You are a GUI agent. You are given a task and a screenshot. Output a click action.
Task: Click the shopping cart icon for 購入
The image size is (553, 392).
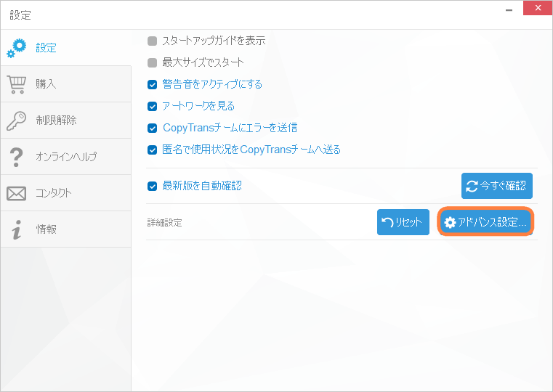click(16, 84)
